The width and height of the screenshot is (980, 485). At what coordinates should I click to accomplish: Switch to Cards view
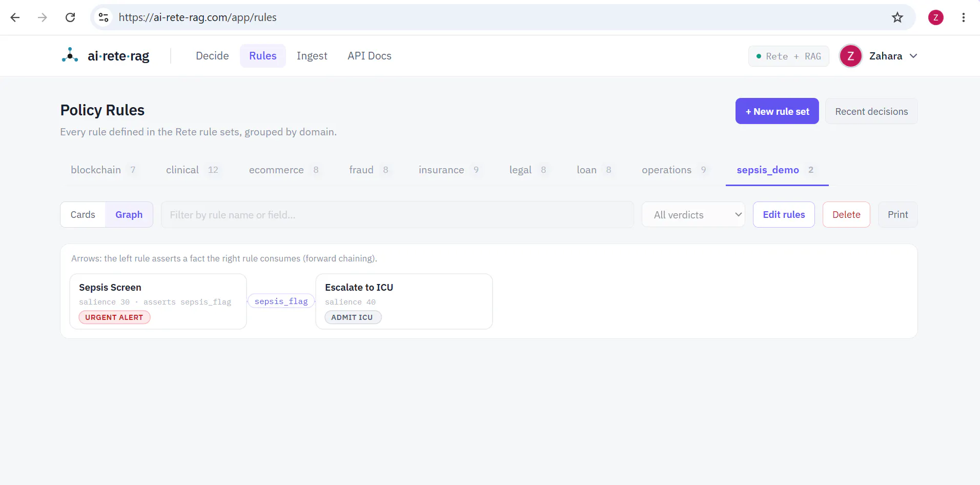tap(83, 215)
